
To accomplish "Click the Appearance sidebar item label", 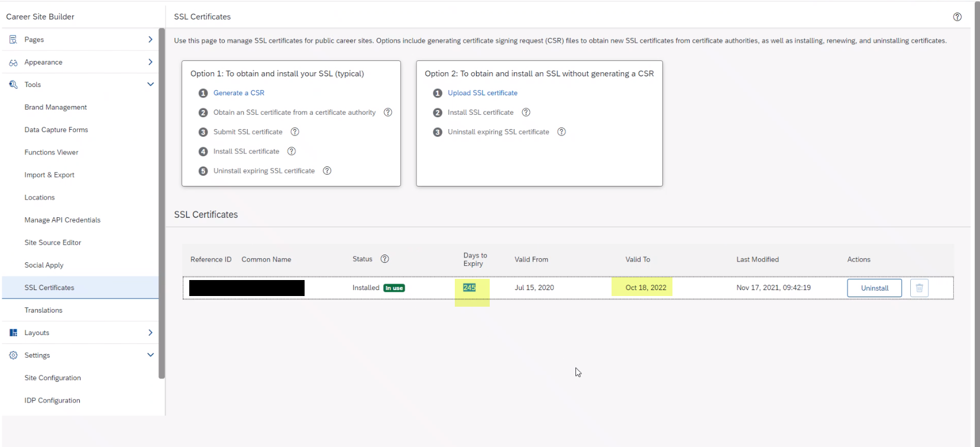I will (x=43, y=62).
